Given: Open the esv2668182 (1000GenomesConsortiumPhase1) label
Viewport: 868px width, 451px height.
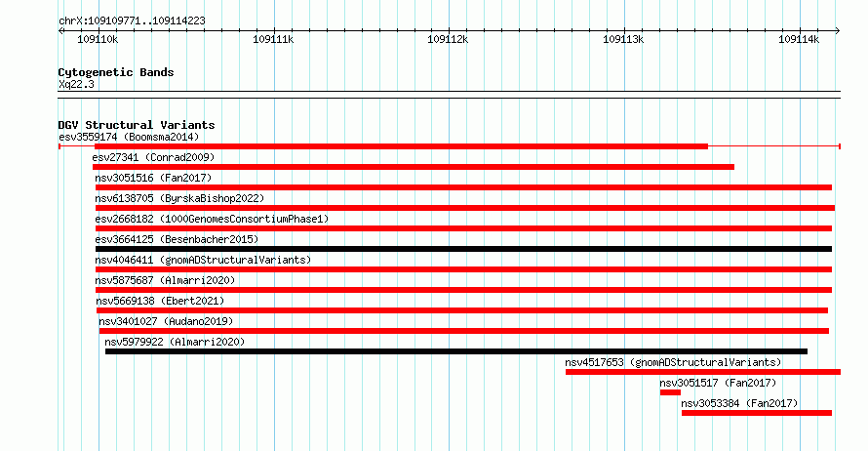Looking at the screenshot, I should point(212,219).
